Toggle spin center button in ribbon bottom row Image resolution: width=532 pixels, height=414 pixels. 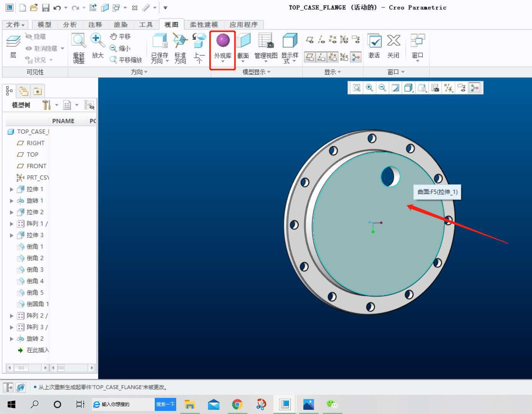[356, 57]
